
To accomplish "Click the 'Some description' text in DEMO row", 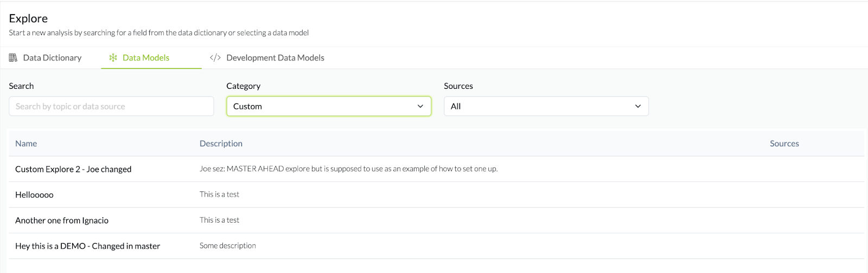I will coord(227,246).
